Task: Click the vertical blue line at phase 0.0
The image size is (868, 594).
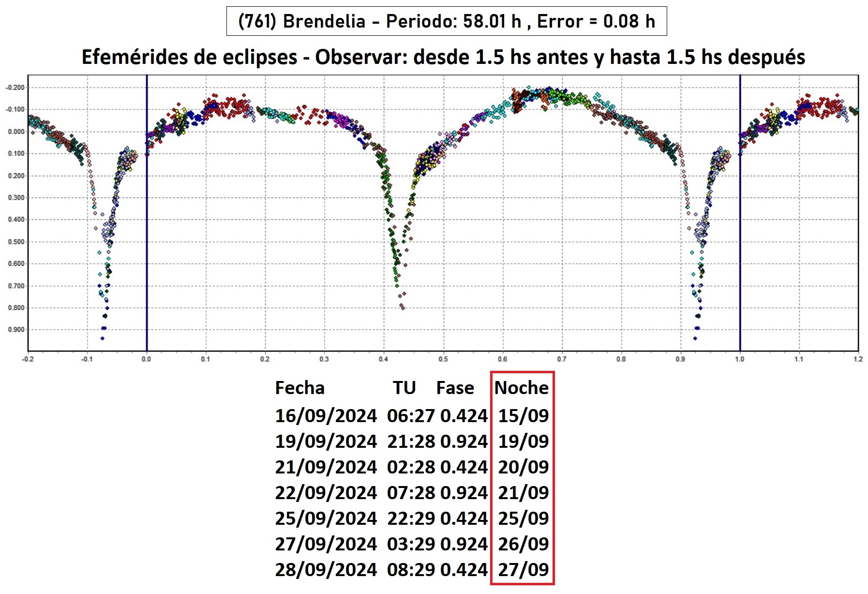Action: pyautogui.click(x=147, y=213)
